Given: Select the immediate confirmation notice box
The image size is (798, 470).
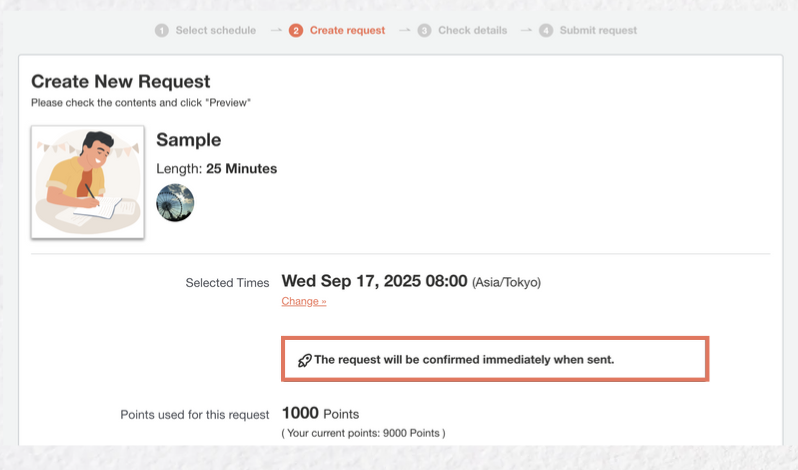Looking at the screenshot, I should tap(495, 359).
